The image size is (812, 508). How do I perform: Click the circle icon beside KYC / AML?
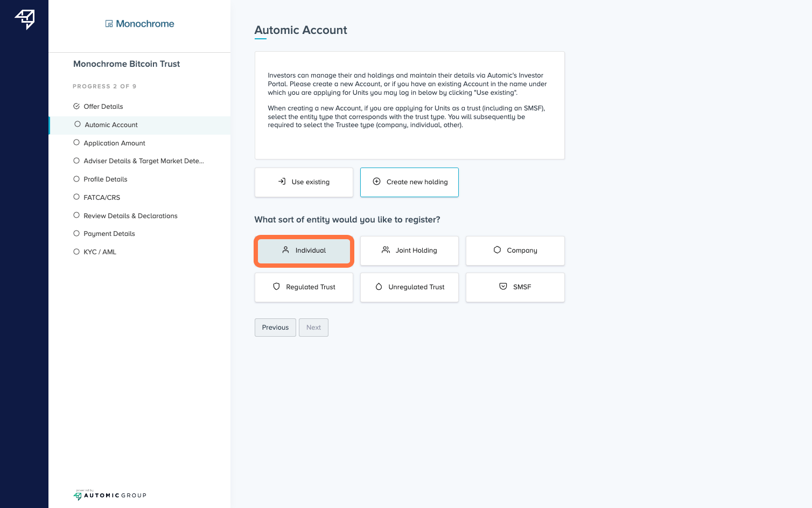tap(76, 252)
